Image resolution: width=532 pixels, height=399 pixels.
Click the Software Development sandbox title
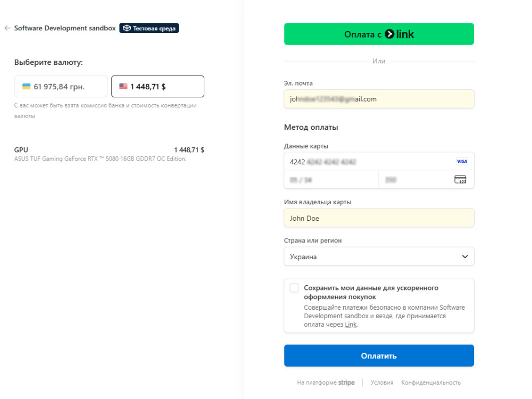pos(65,28)
